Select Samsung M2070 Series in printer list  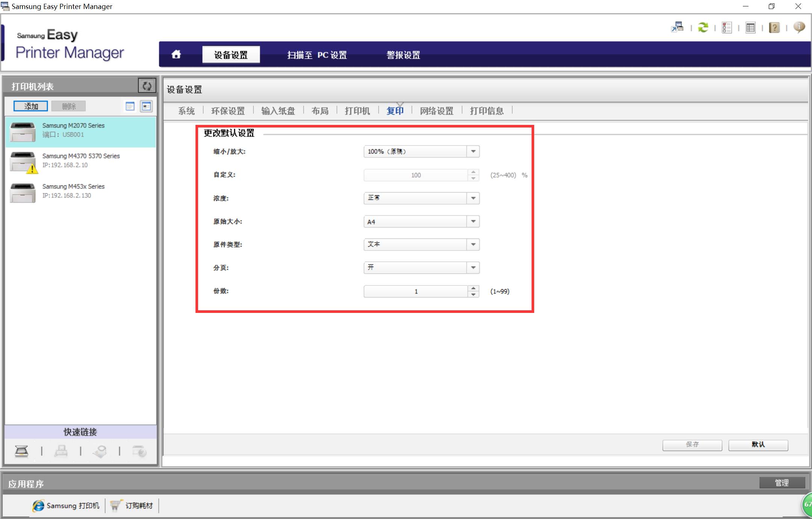80,132
